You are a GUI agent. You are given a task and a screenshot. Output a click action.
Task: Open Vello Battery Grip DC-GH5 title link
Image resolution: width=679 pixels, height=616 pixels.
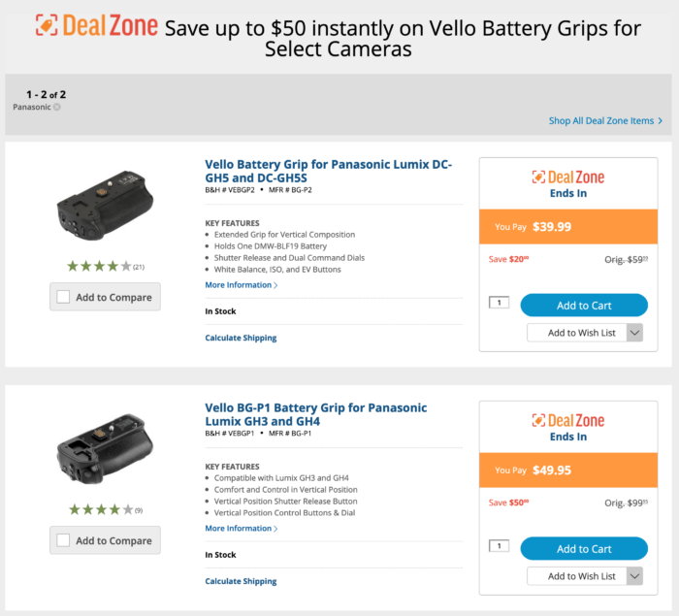(328, 171)
